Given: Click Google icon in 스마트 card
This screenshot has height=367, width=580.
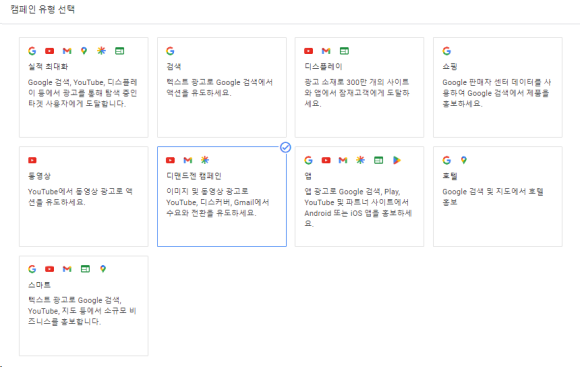Looking at the screenshot, I should pyautogui.click(x=32, y=269).
